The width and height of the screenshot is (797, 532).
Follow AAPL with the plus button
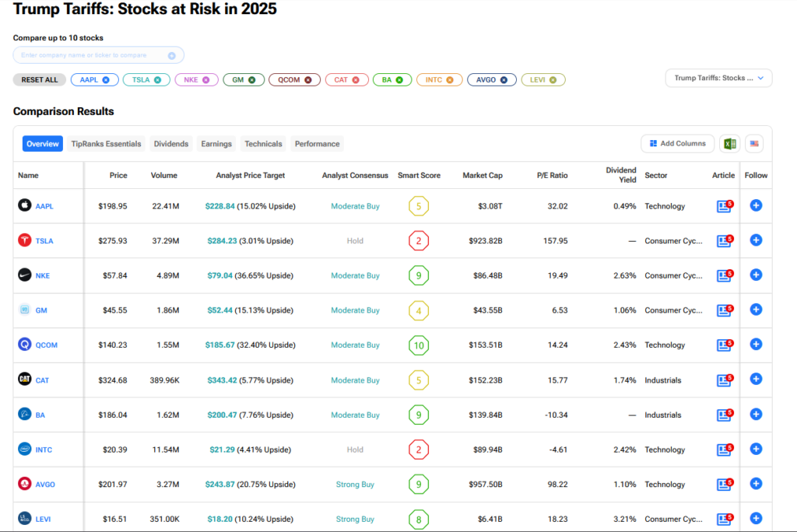(756, 205)
